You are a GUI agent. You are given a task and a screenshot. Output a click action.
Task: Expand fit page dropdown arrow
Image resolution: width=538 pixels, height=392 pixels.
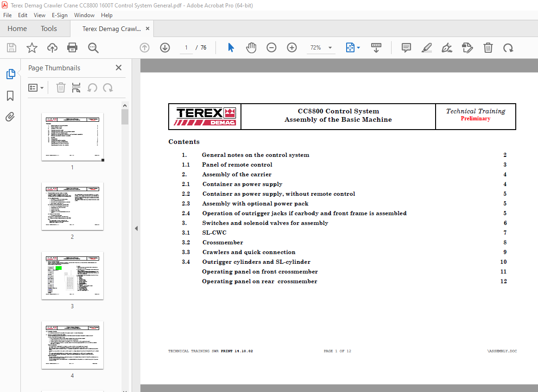[x=359, y=48]
